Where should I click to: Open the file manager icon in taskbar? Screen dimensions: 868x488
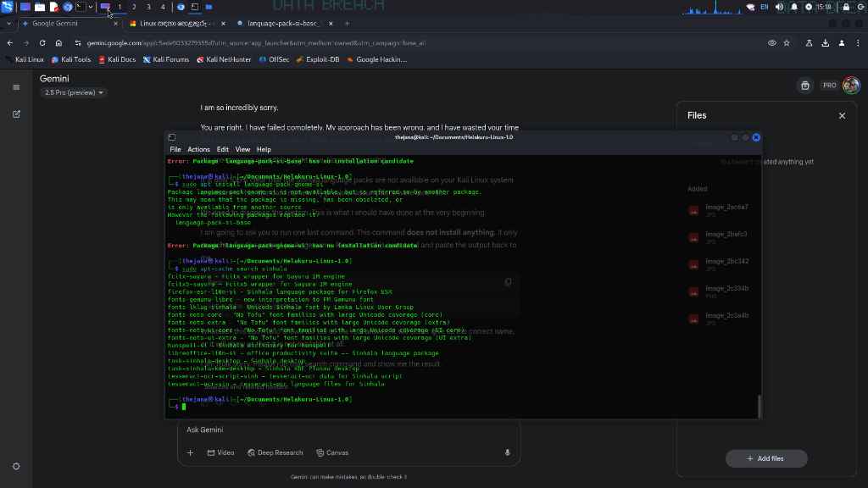coord(40,7)
